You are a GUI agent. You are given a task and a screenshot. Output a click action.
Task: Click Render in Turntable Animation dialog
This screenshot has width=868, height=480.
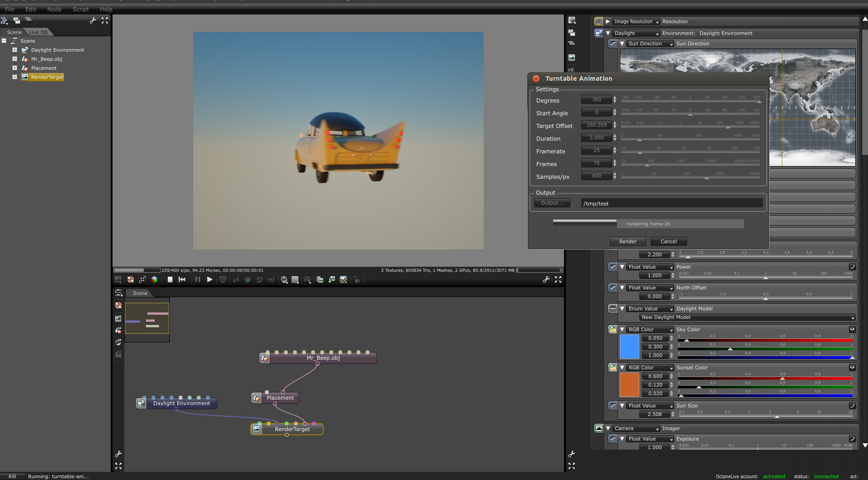click(628, 241)
